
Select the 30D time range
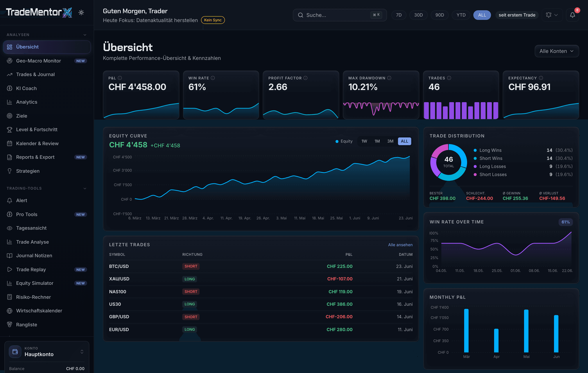tap(418, 15)
